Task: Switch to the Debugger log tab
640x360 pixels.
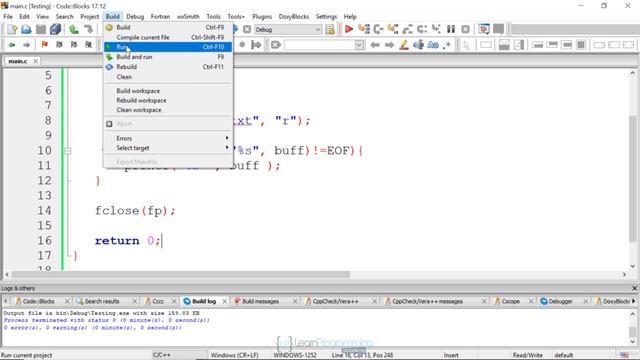Action: point(560,301)
